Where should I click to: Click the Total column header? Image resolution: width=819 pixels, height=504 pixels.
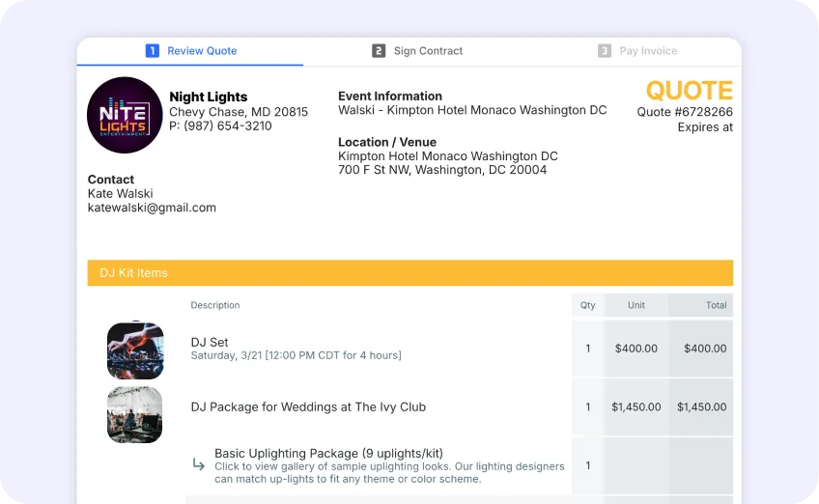click(716, 305)
